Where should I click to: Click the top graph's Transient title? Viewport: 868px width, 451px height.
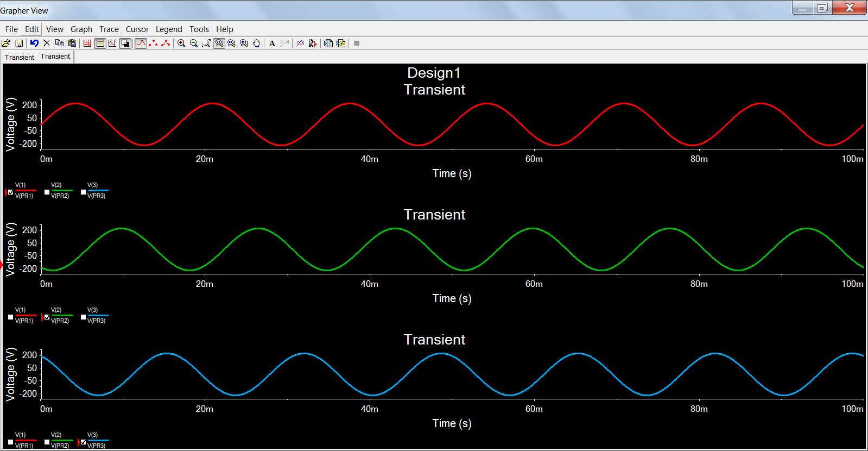tap(434, 90)
